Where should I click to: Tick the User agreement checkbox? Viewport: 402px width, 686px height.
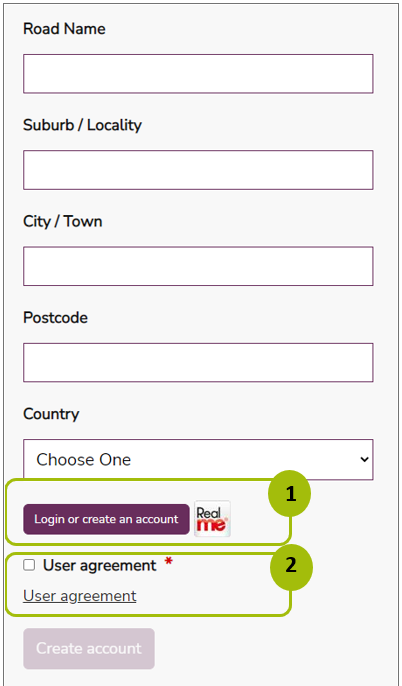(x=29, y=565)
